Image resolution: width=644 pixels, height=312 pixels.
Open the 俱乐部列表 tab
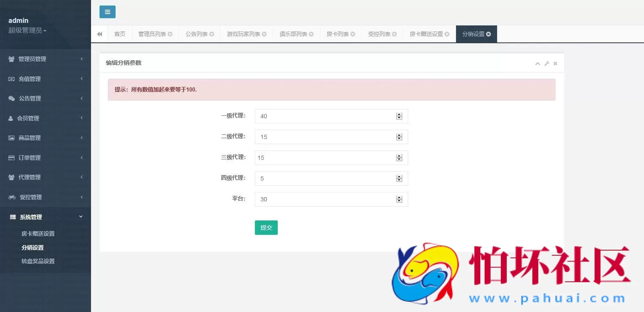tap(293, 34)
